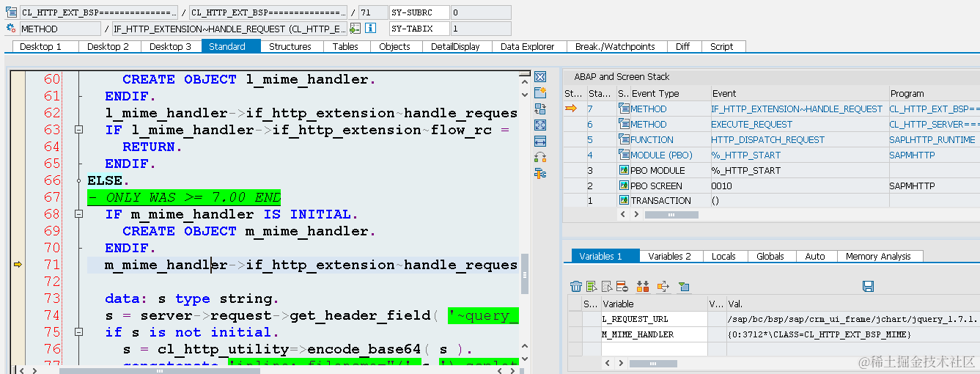Open the Objects tab
The height and width of the screenshot is (374, 980).
point(394,46)
